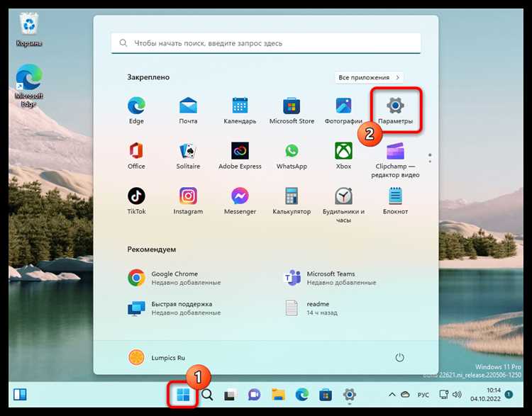Open the Фотографии app

[343, 111]
